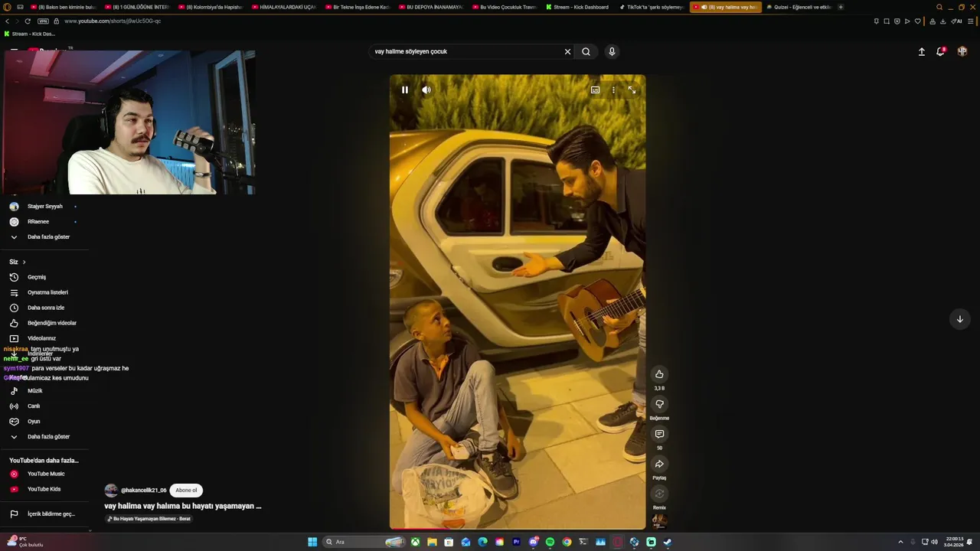Switch to BU DEPOYA İNANAMAYAC tab
The width and height of the screenshot is (980, 551).
click(431, 7)
